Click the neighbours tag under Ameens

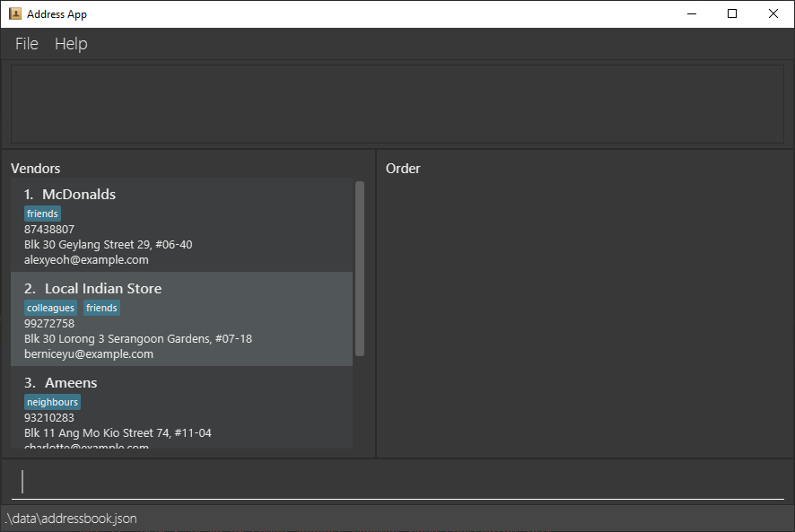point(52,402)
